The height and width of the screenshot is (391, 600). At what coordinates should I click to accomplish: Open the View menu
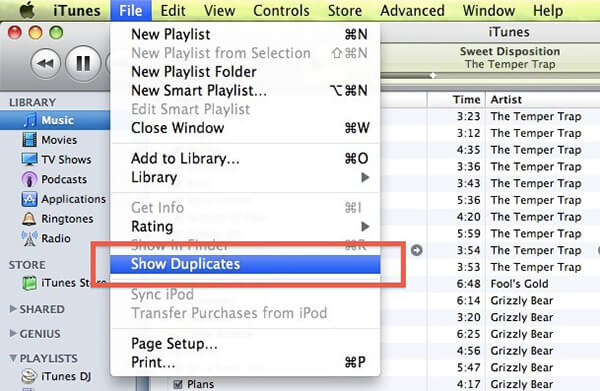click(219, 10)
